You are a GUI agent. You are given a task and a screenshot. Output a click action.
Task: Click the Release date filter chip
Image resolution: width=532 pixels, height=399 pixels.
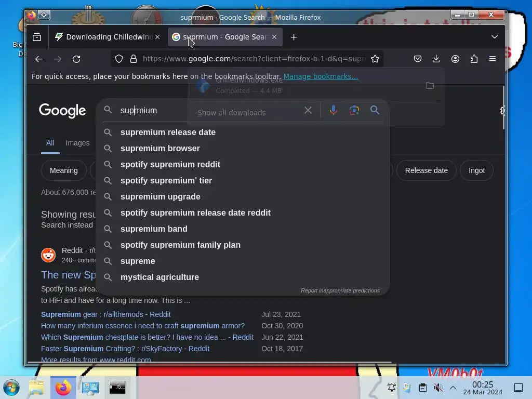pos(427,170)
